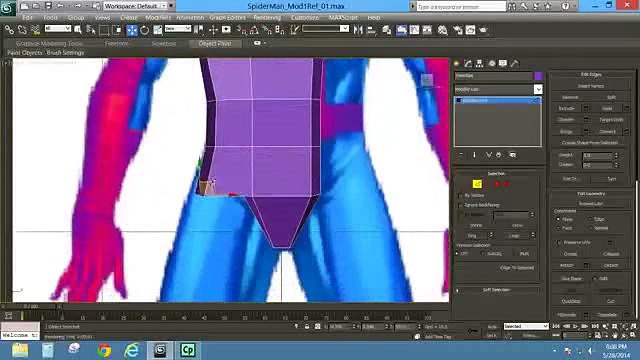The image size is (640, 360).
Task: Open the reference coordinate system View dropdown
Action: [178, 29]
